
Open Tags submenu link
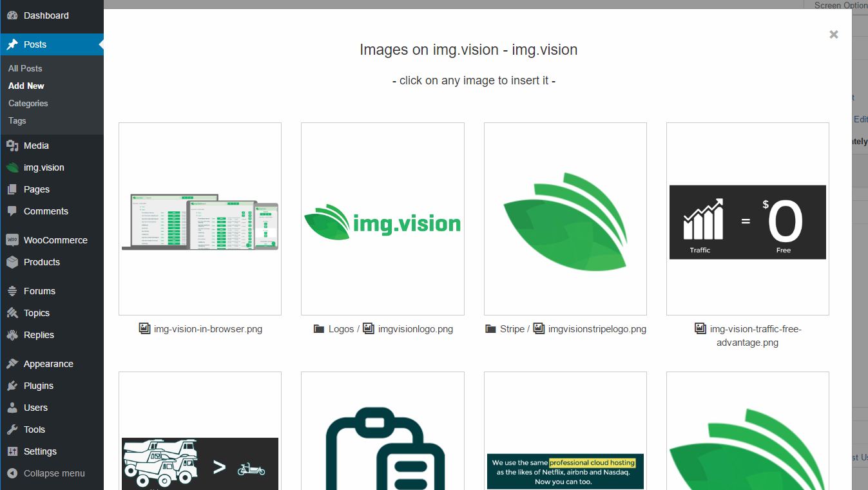[17, 120]
